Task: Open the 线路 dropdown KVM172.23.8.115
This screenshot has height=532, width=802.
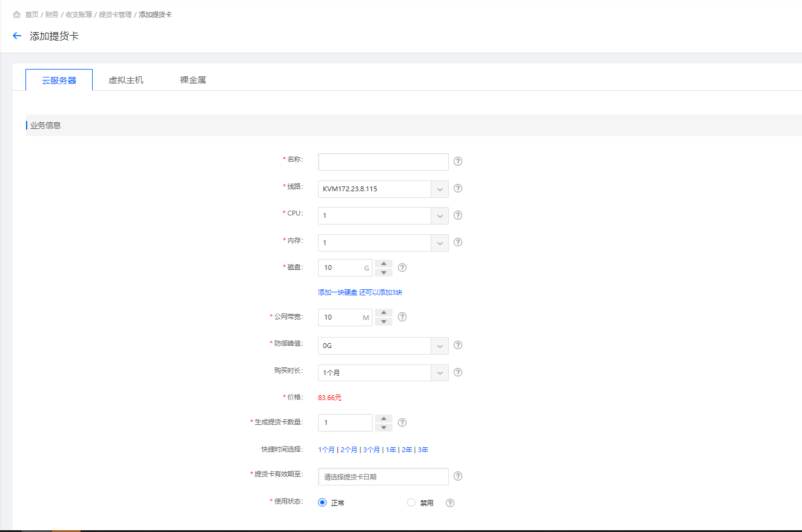Action: click(383, 189)
